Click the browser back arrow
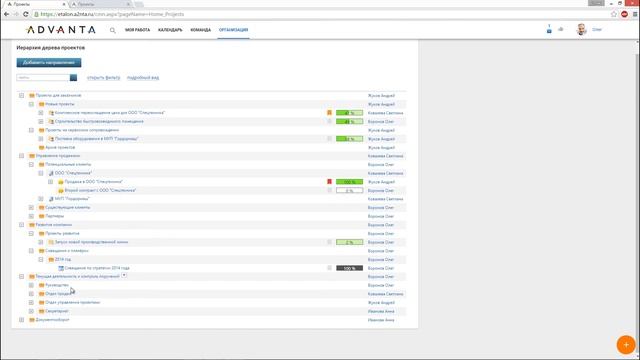 7,14
